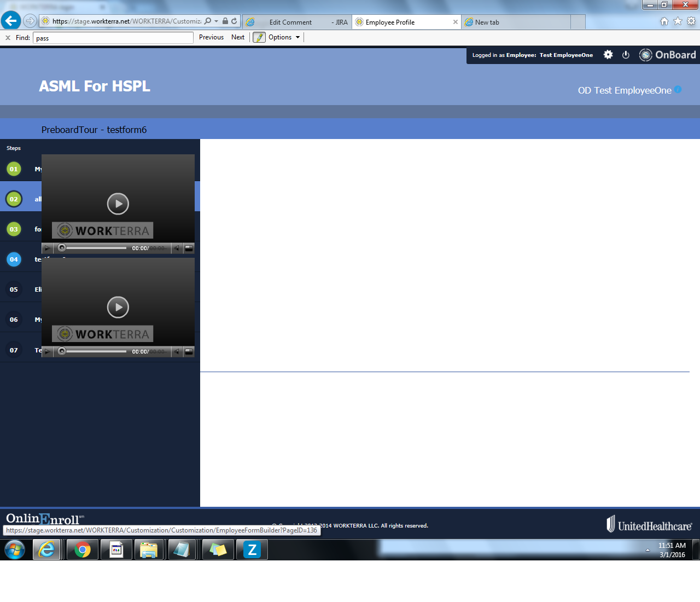Select step 01 circle in the Steps list
The height and width of the screenshot is (602, 700).
coord(14,169)
